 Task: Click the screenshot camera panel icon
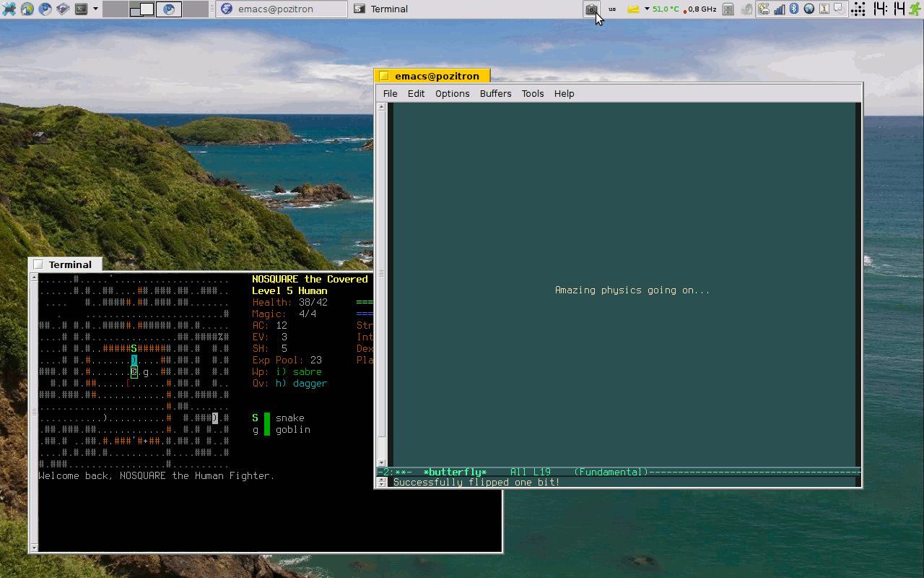coord(591,9)
